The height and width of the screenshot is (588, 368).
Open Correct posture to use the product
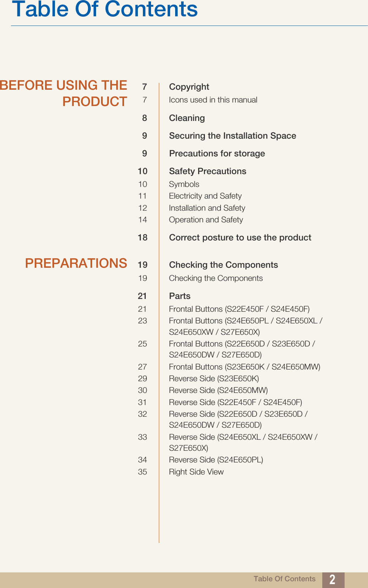[x=240, y=238]
